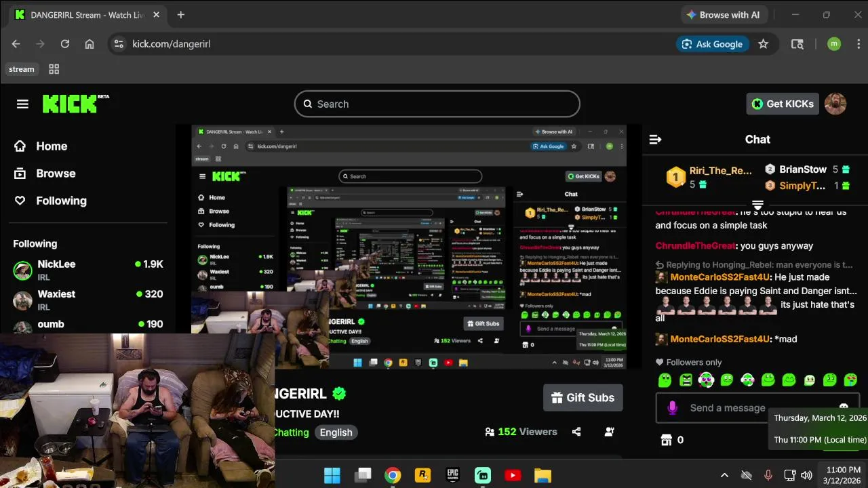The image size is (868, 488).
Task: Open the Chrome three-dot menu
Action: (859, 44)
